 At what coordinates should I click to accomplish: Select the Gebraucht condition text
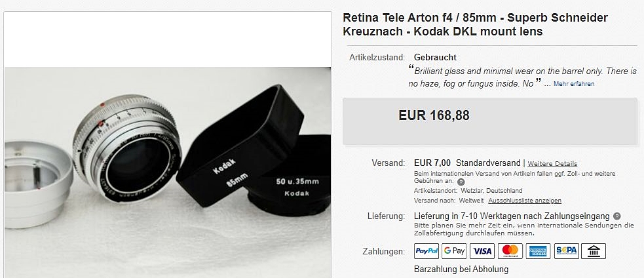(x=435, y=58)
